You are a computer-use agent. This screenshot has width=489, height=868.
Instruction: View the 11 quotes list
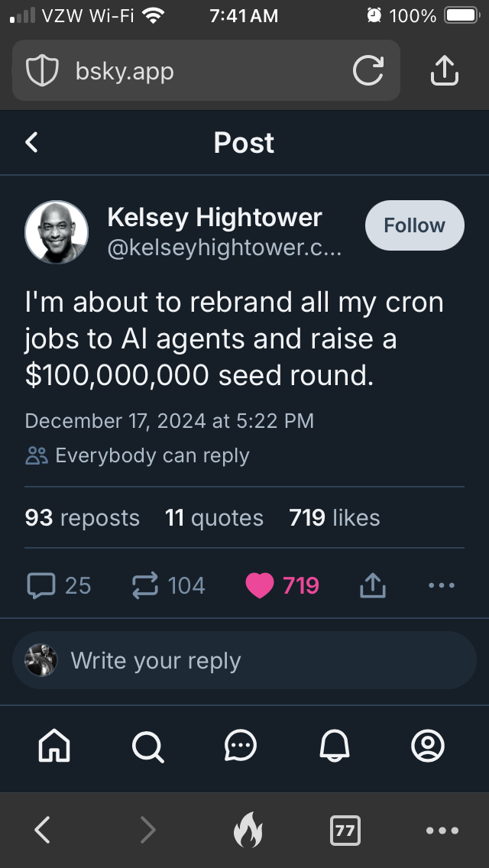click(214, 517)
